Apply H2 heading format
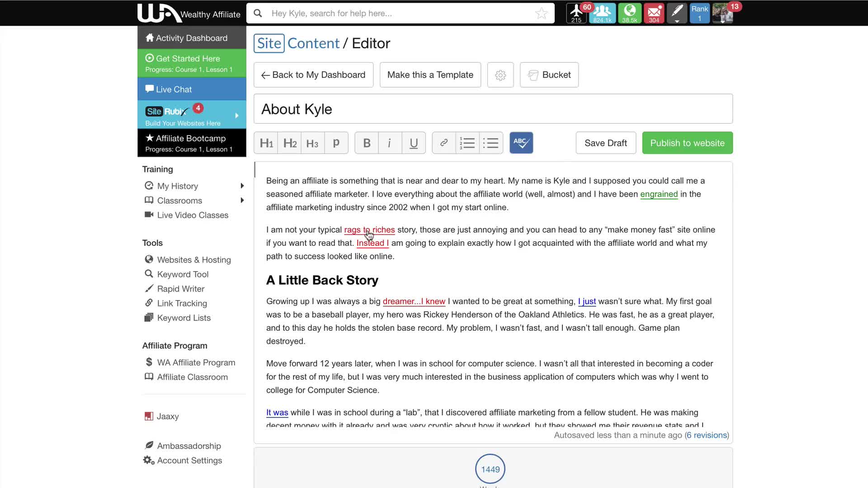Viewport: 868px width, 488px height. coord(290,143)
